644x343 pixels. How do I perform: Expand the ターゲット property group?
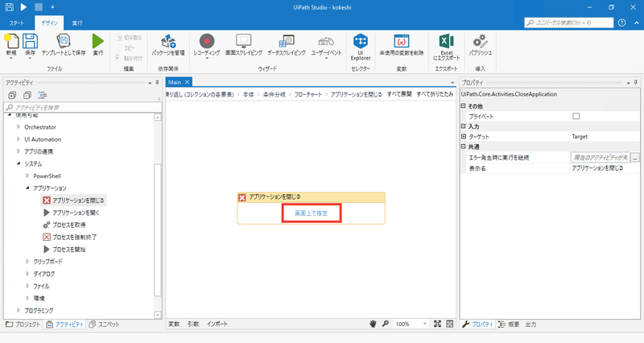[x=464, y=136]
